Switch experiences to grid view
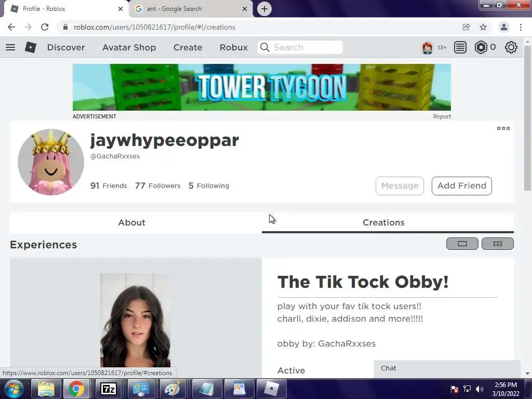 497,244
